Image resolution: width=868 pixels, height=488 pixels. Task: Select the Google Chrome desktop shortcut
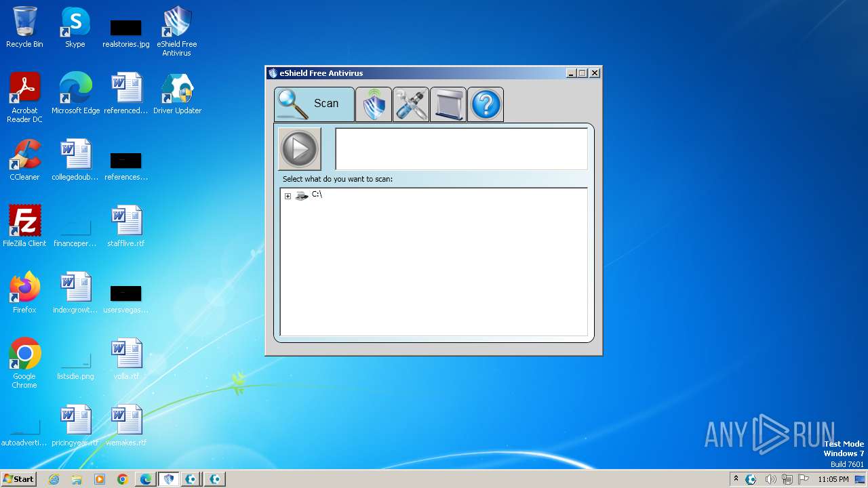(x=24, y=363)
